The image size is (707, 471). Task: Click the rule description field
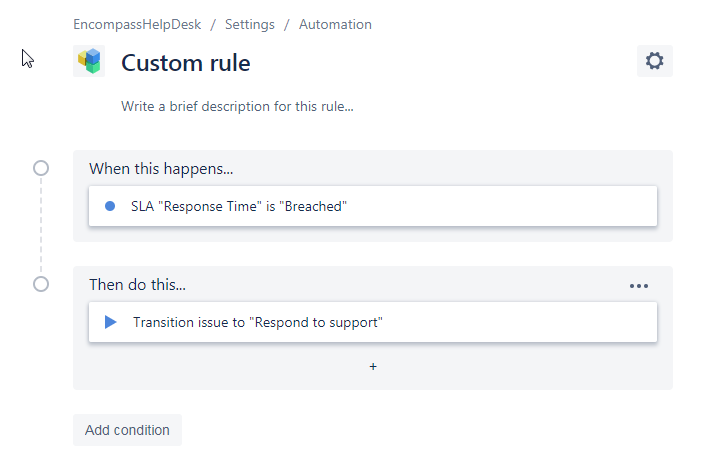pyautogui.click(x=237, y=106)
